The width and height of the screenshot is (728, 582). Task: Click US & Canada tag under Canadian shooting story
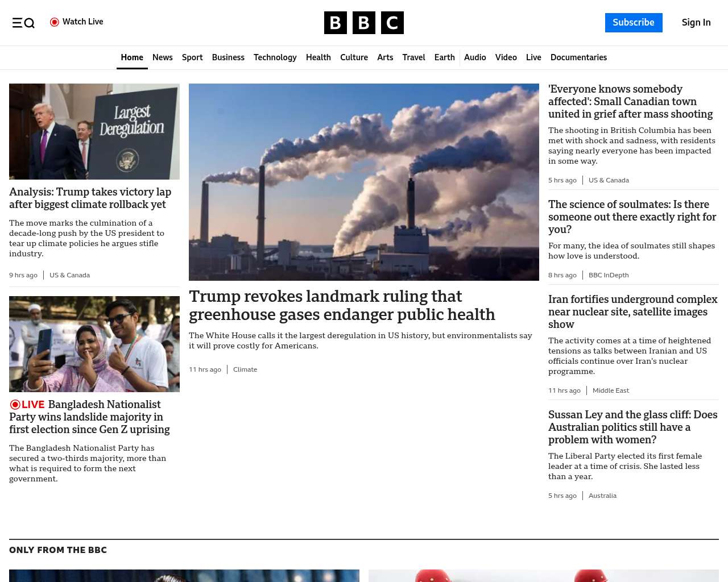pyautogui.click(x=609, y=180)
